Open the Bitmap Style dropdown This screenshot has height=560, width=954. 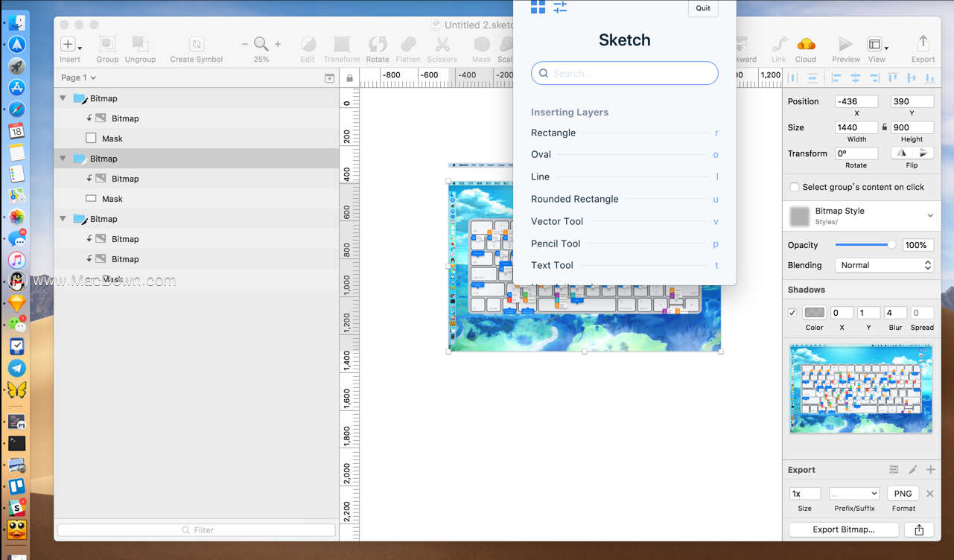930,216
